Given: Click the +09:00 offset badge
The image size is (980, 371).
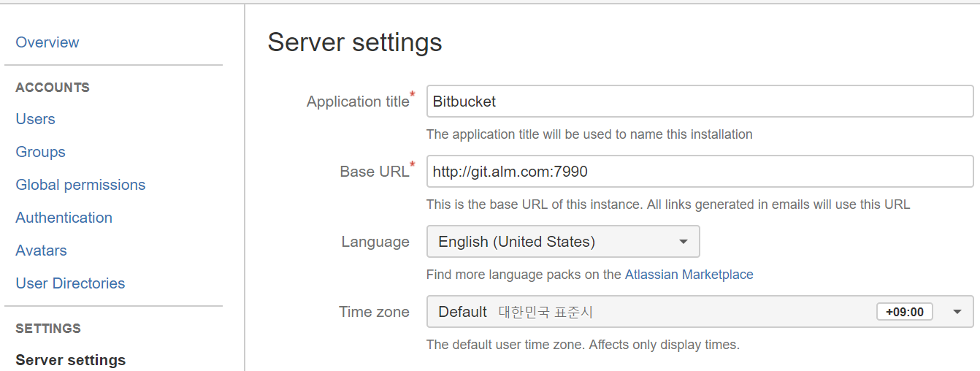Looking at the screenshot, I should coord(904,312).
